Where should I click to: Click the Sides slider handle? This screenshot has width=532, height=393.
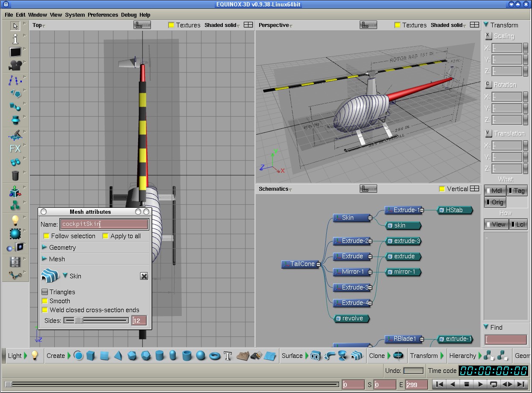coord(79,320)
